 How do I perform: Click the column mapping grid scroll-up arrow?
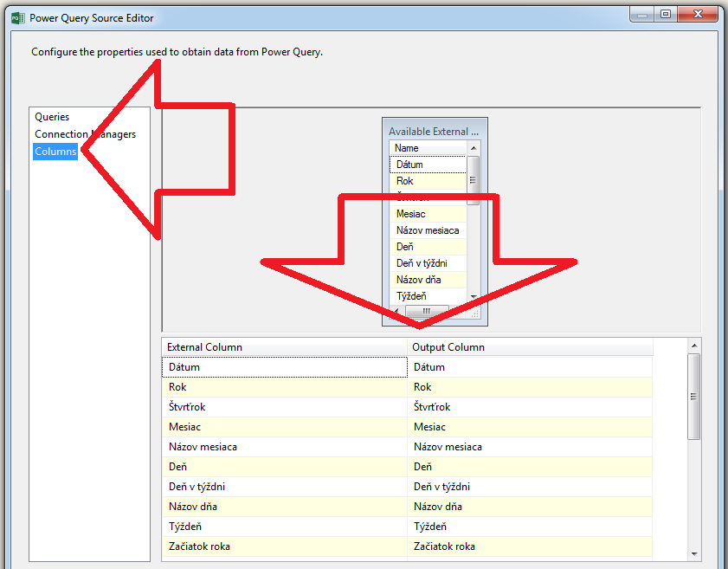coord(694,346)
